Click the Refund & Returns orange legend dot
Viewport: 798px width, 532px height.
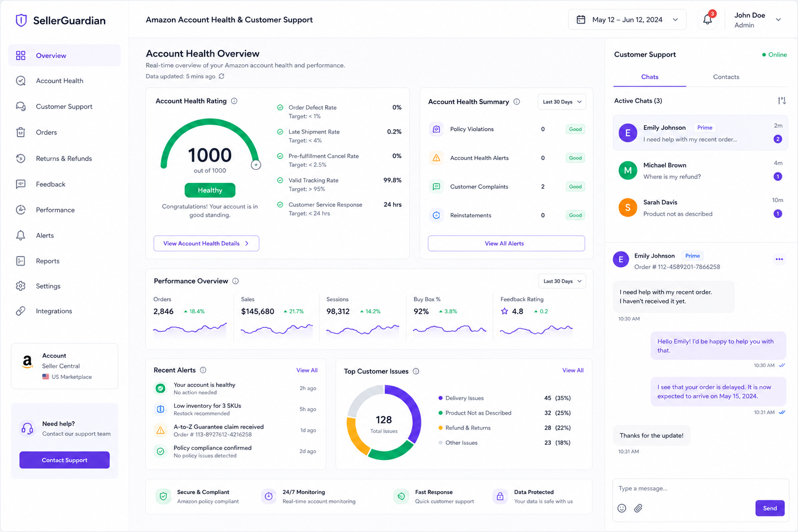(x=441, y=428)
